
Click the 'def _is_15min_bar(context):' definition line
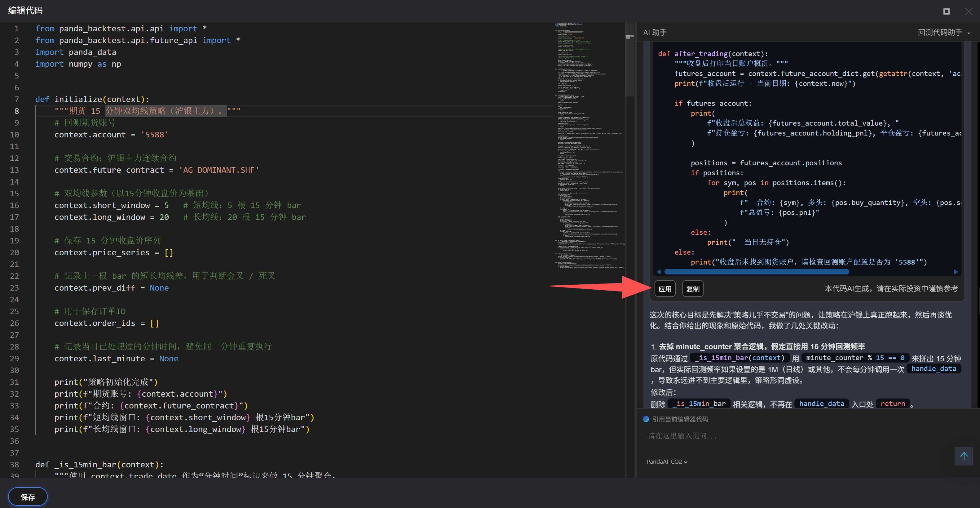tap(99, 465)
